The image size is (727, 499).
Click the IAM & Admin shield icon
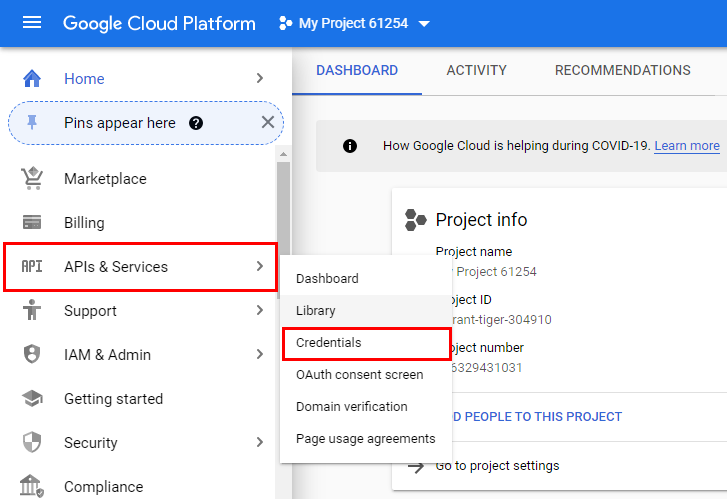(x=32, y=354)
